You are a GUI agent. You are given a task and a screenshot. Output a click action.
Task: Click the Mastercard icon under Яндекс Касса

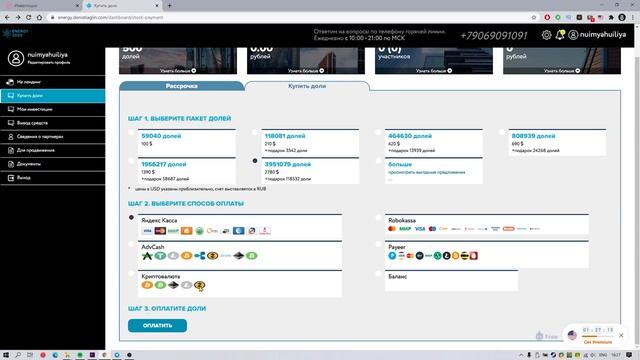pyautogui.click(x=160, y=231)
